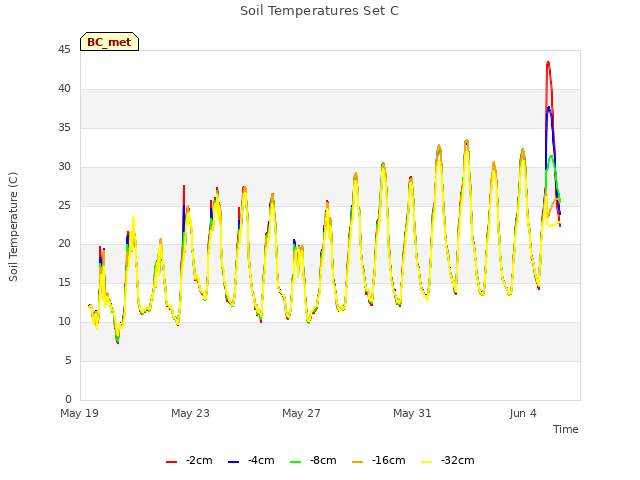Click the 35 y-axis tick label

coord(64,128)
